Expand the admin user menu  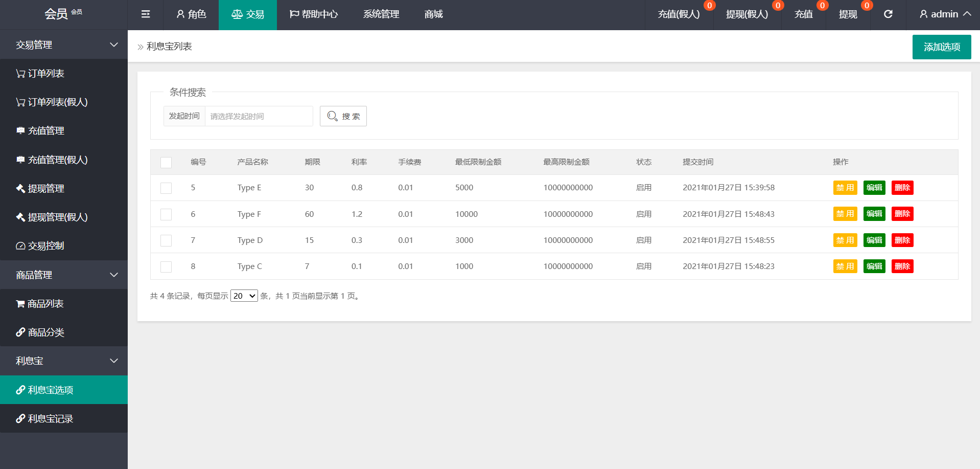[x=945, y=14]
